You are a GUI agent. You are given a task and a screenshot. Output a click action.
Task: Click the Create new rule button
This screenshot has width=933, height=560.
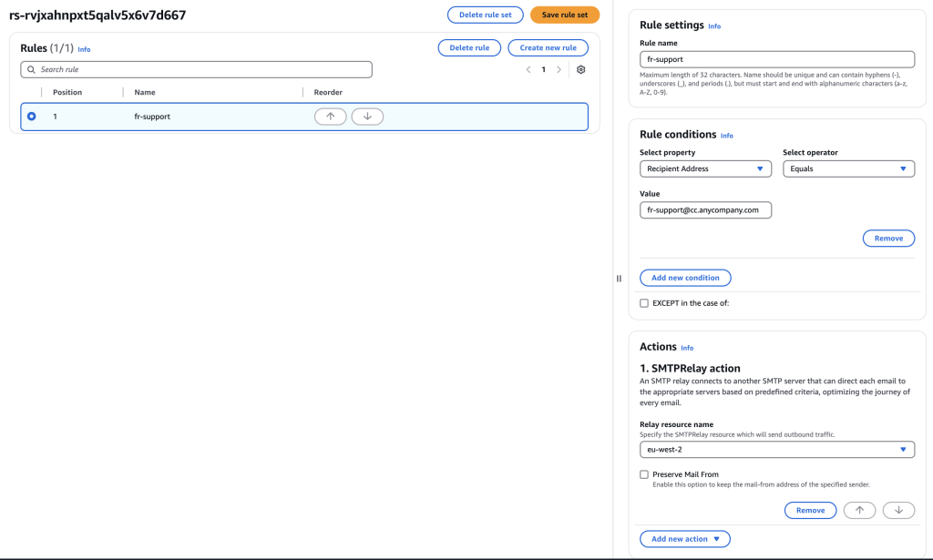[x=548, y=47]
